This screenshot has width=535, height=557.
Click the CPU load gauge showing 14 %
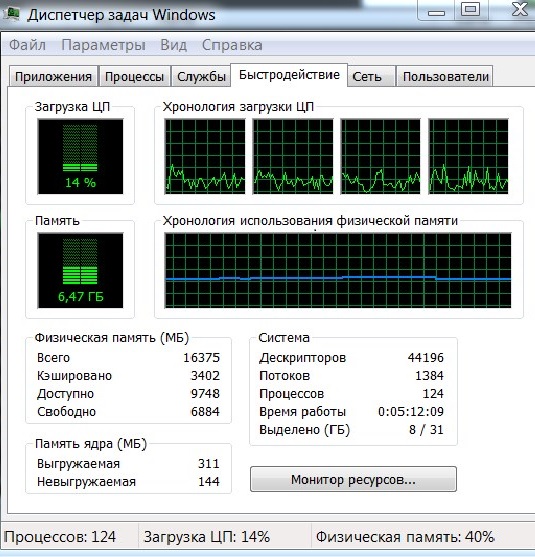pyautogui.click(x=80, y=157)
